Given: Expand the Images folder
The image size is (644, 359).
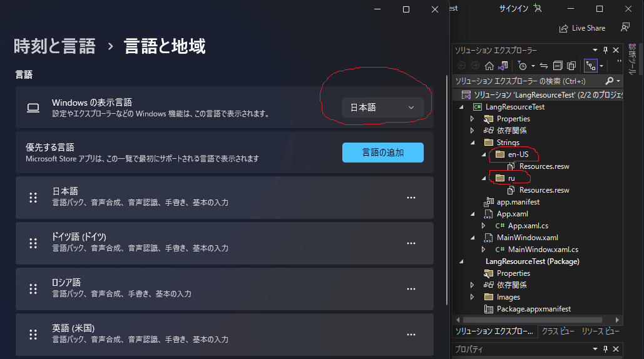Looking at the screenshot, I should (473, 296).
